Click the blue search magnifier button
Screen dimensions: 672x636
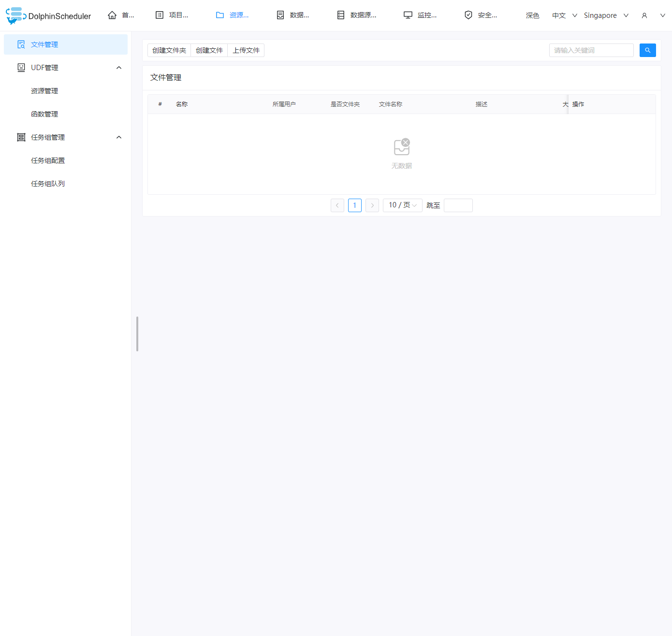coord(648,50)
